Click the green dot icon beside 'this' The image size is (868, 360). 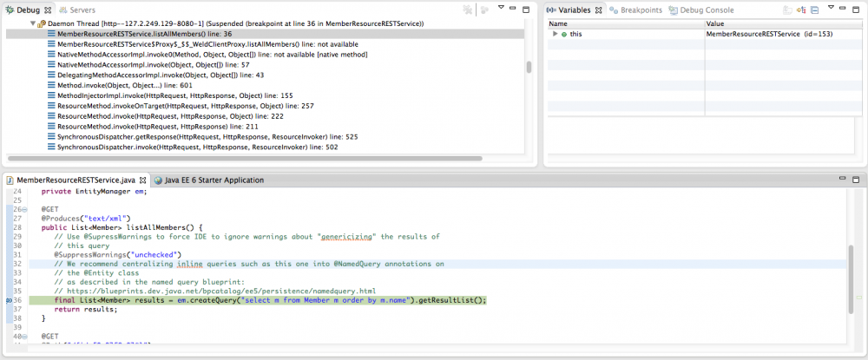coord(563,34)
